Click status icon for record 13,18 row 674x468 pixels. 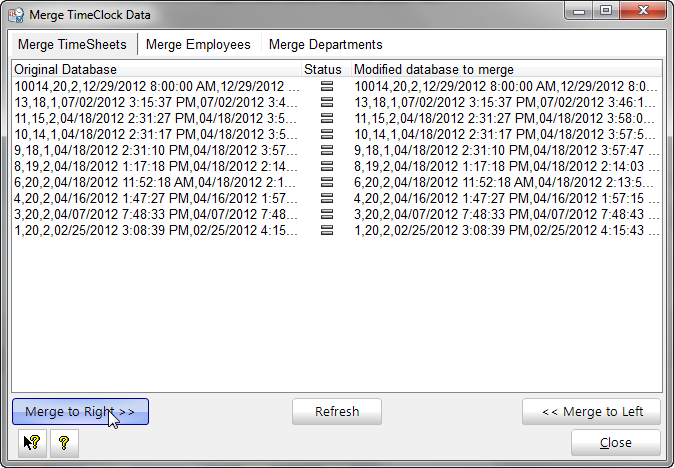pos(326,103)
